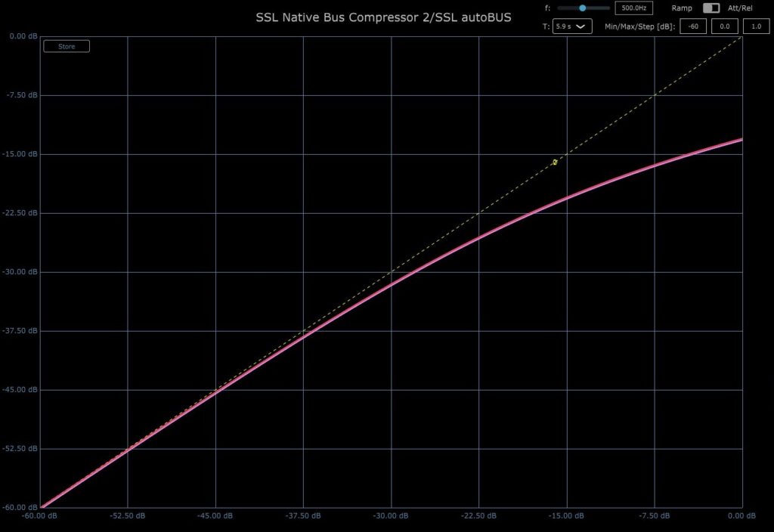Click the blue frequency slider handle
The image size is (774, 532).
582,8
